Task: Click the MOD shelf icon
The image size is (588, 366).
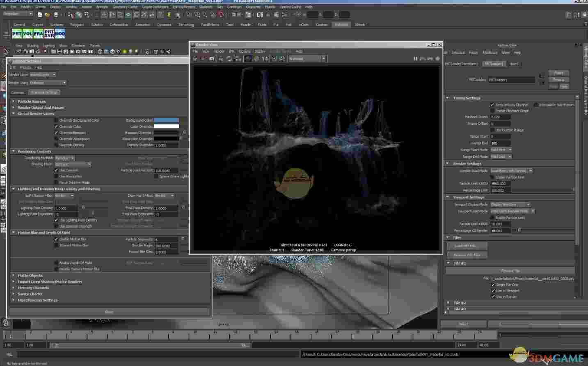Action: click(x=60, y=34)
